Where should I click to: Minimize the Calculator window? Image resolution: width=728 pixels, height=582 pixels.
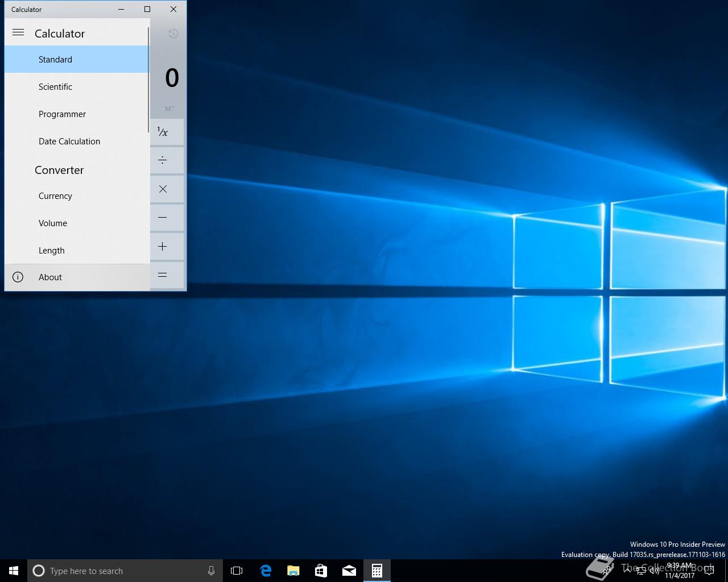[x=121, y=9]
